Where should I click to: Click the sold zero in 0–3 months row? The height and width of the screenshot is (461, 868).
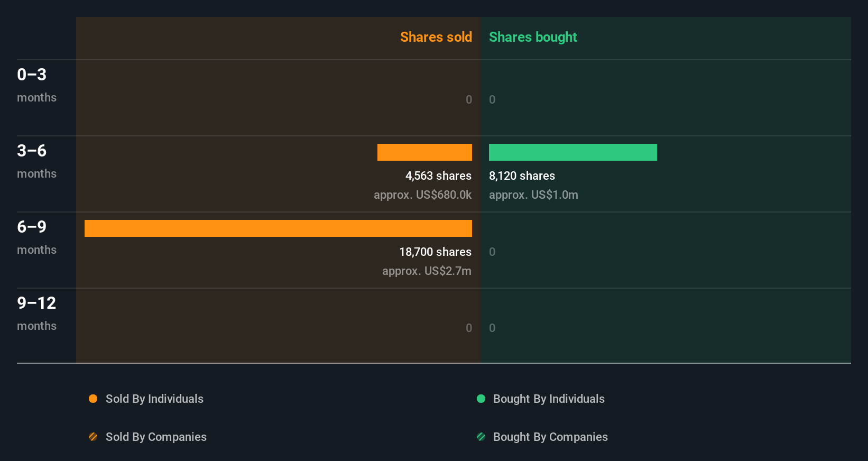click(x=469, y=99)
